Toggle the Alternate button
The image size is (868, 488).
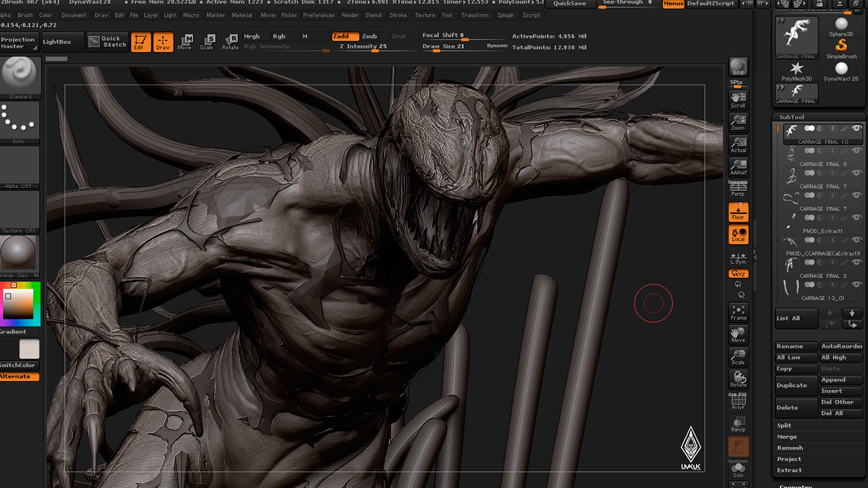(20, 377)
